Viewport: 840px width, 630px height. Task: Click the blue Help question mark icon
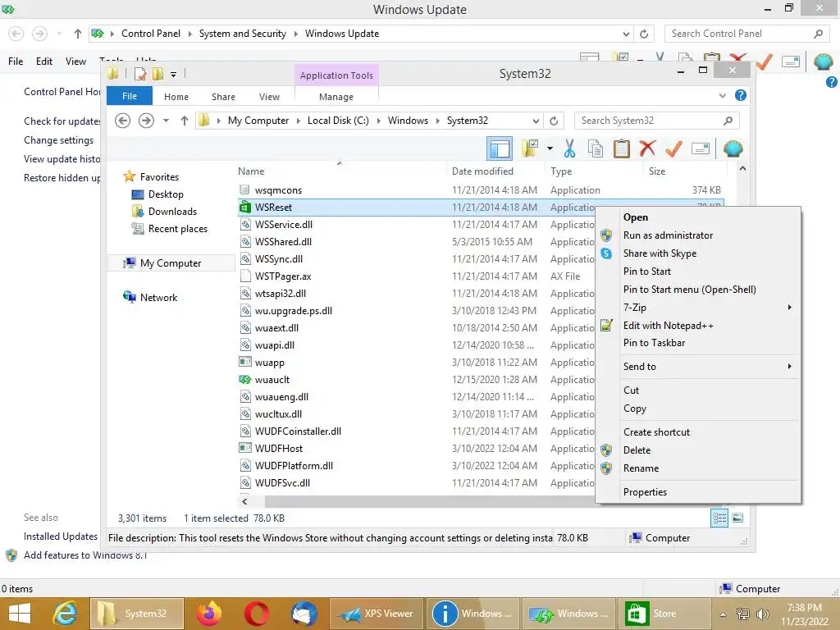point(741,95)
